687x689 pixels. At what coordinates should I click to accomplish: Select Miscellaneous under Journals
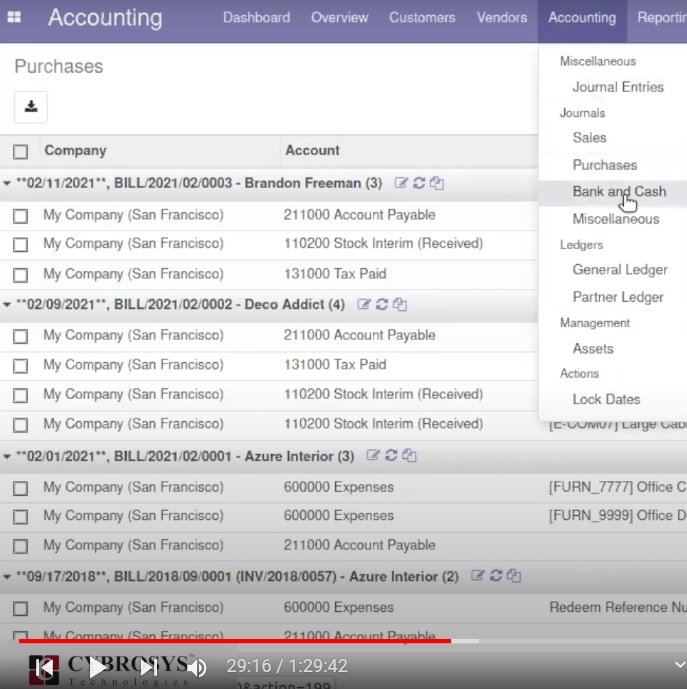pos(615,219)
